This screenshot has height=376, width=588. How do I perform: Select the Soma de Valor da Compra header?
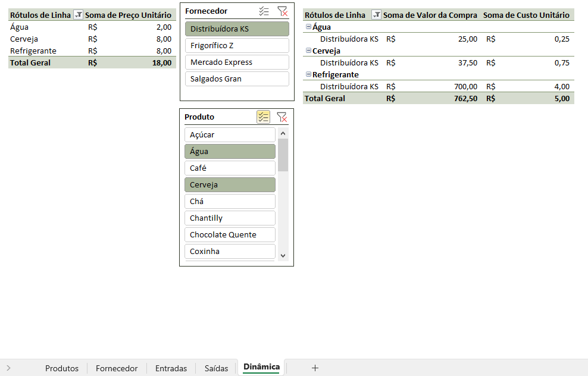pyautogui.click(x=430, y=15)
